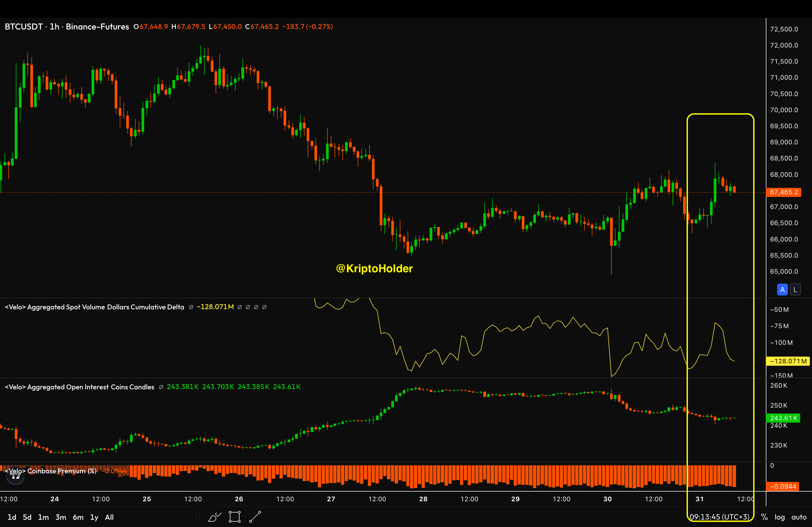812x527 pixels.
Task: Select the Coinbase Premium (%) indicator legend
Action: [x=51, y=471]
